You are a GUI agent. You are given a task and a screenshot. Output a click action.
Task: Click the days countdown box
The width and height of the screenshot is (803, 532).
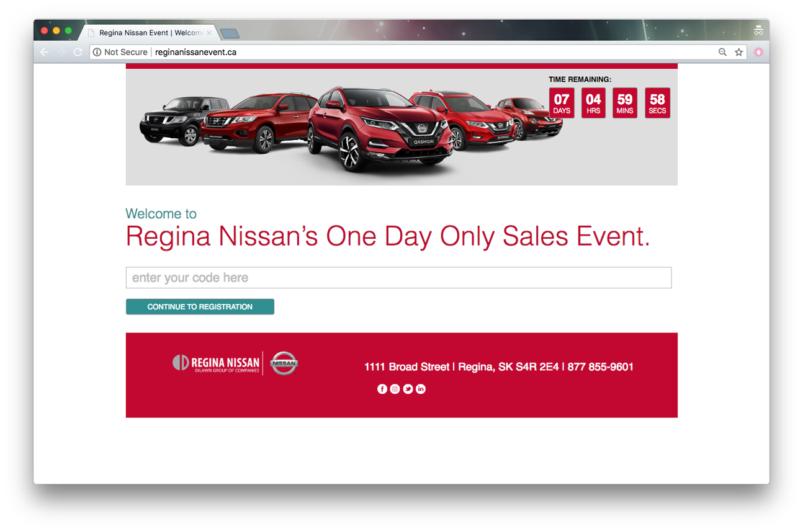pyautogui.click(x=562, y=103)
